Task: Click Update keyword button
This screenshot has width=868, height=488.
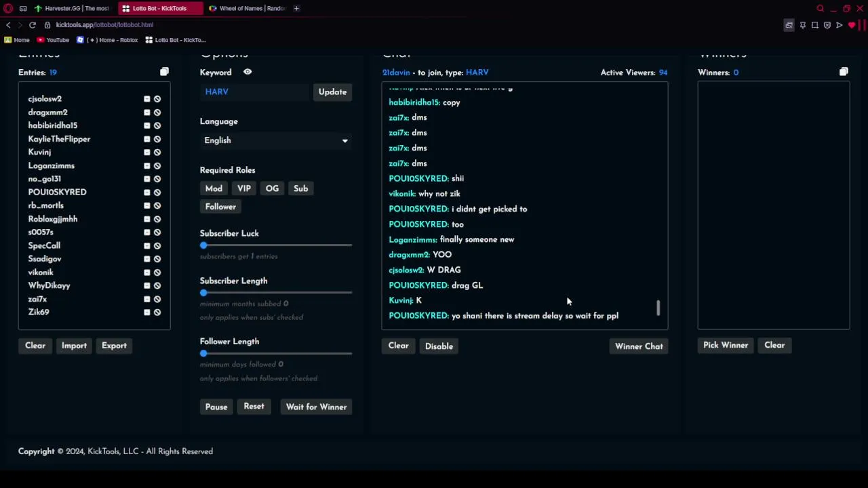Action: (x=332, y=92)
